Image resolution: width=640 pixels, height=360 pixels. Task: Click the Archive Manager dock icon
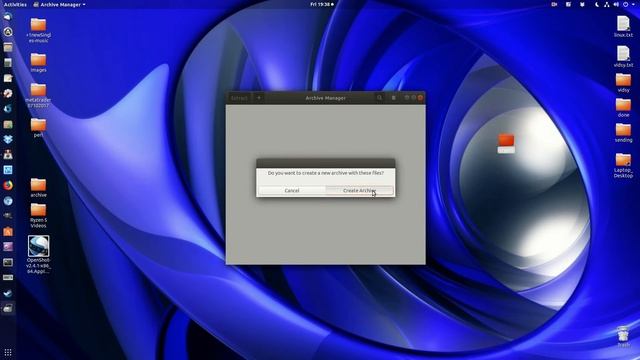click(8, 309)
